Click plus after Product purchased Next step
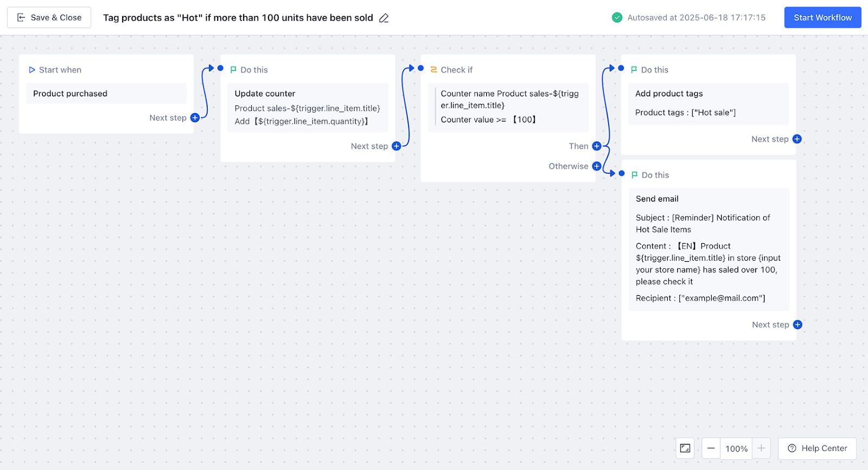The image size is (868, 470). tap(195, 118)
